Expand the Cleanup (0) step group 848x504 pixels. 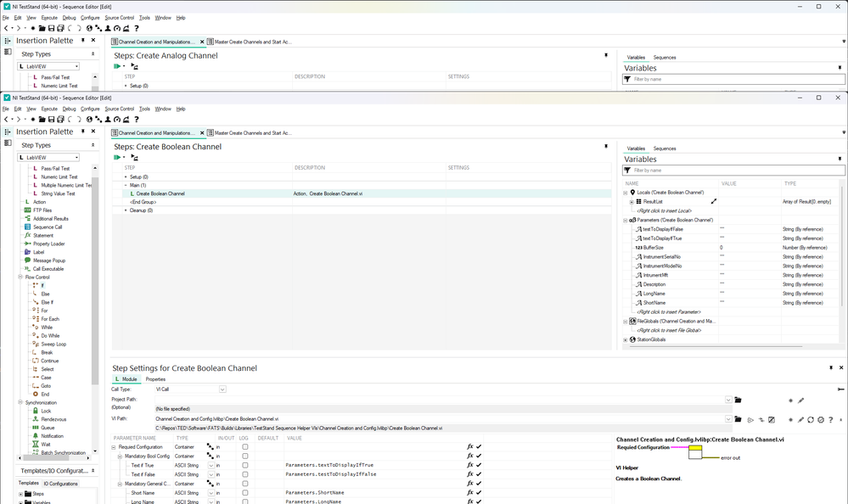click(x=126, y=210)
